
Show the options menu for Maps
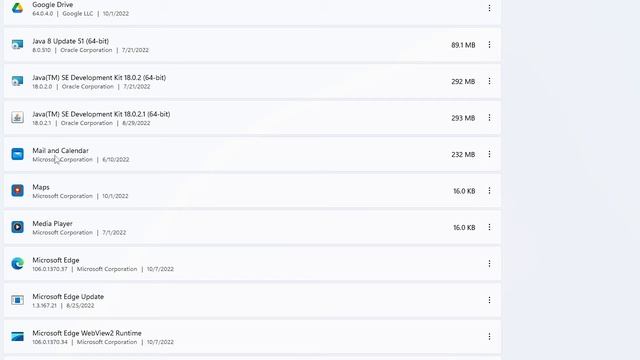(489, 191)
